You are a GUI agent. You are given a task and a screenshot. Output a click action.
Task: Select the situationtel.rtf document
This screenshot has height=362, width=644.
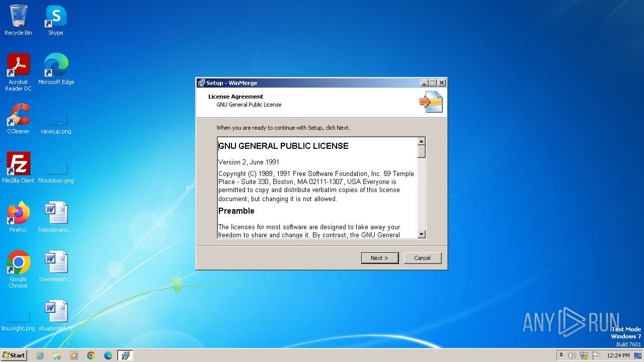[56, 315]
